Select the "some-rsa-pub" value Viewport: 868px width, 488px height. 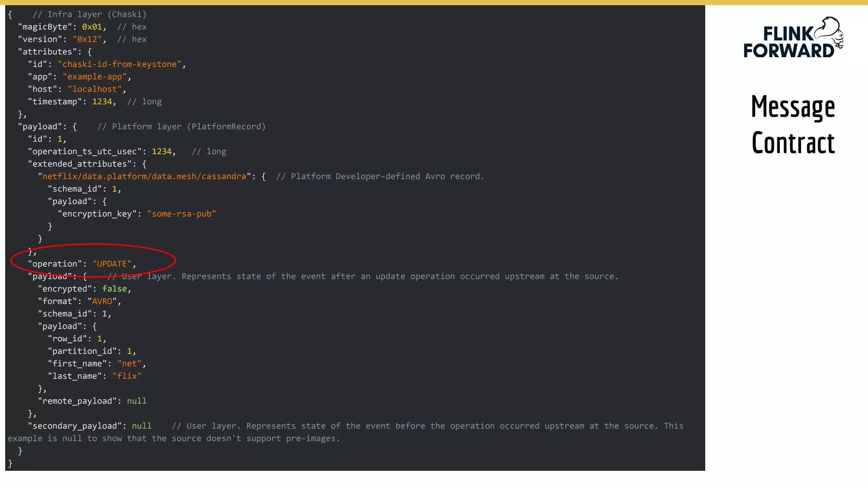[x=181, y=214]
